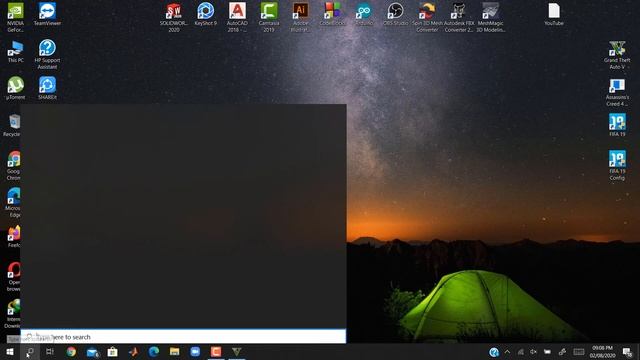Open the clock and date flyout
Viewport: 640px width, 360px height.
click(x=602, y=352)
